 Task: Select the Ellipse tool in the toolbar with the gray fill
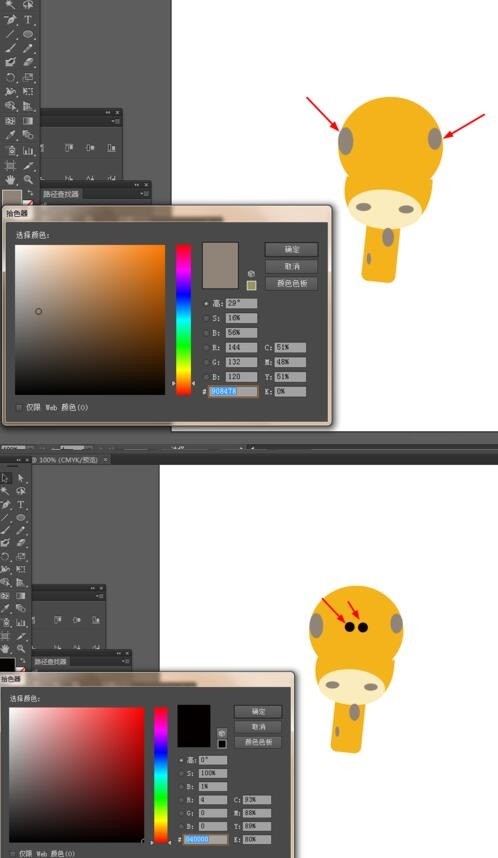[x=28, y=34]
